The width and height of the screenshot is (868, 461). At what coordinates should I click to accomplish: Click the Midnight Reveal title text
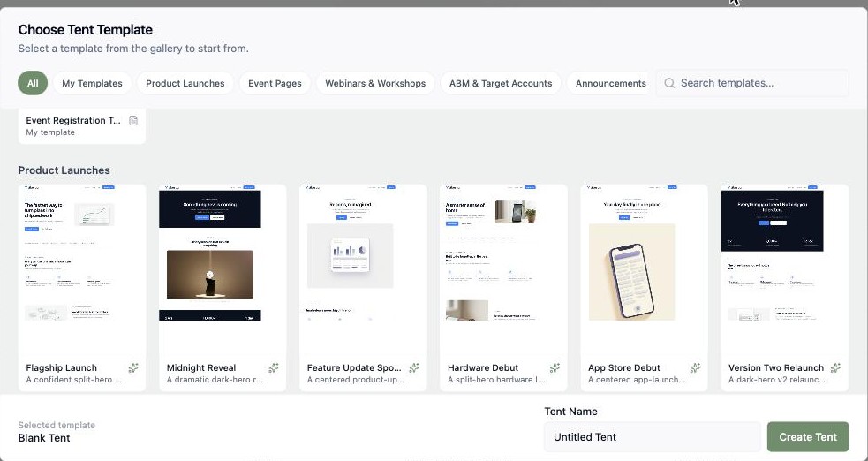click(201, 367)
